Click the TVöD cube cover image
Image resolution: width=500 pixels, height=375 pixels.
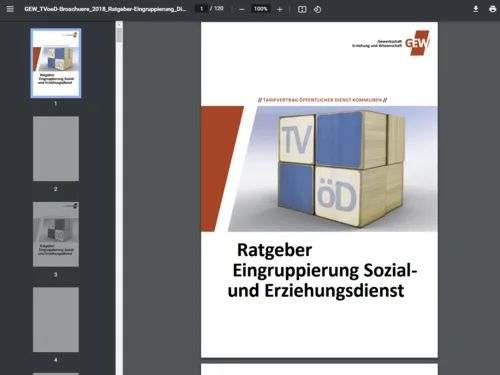[x=333, y=169]
